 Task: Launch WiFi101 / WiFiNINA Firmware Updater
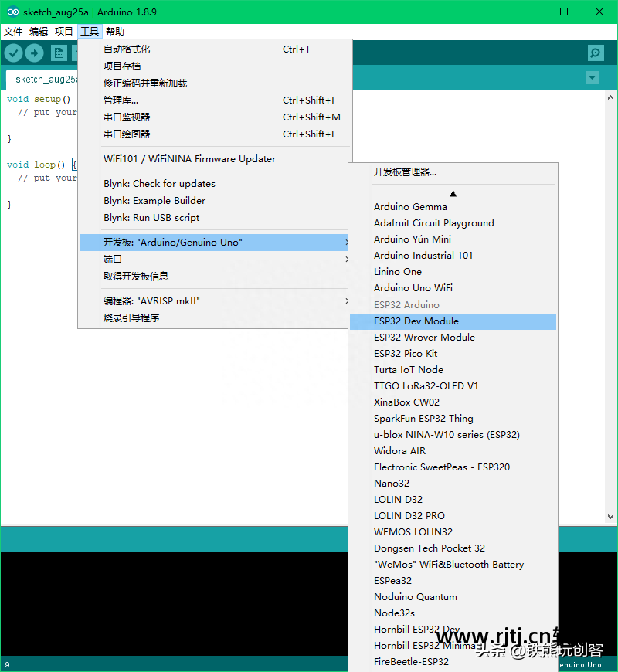pos(216,159)
